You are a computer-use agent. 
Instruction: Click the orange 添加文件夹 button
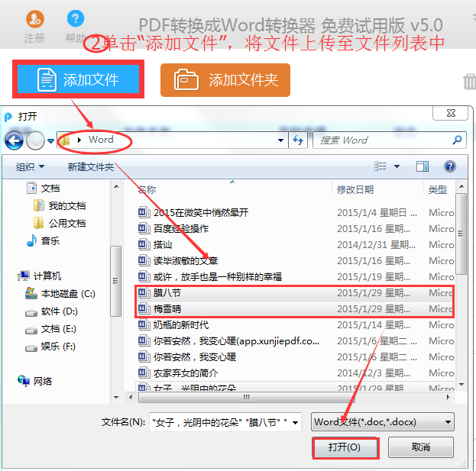pyautogui.click(x=225, y=80)
